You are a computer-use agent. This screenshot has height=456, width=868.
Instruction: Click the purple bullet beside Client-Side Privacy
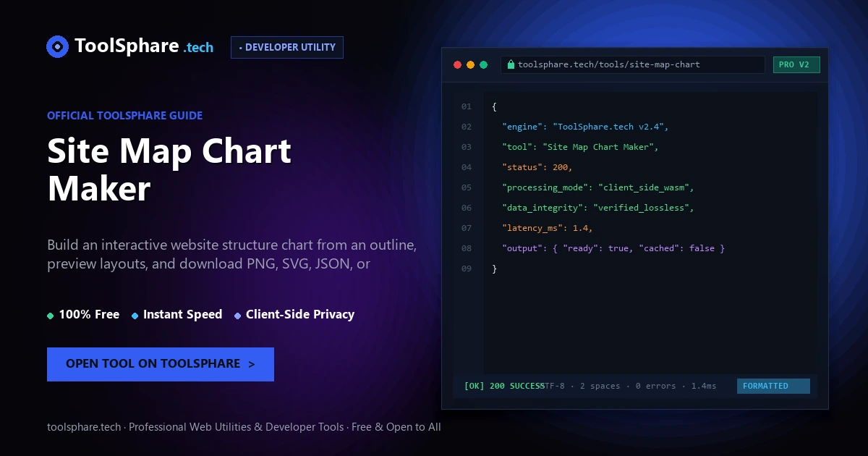238,316
